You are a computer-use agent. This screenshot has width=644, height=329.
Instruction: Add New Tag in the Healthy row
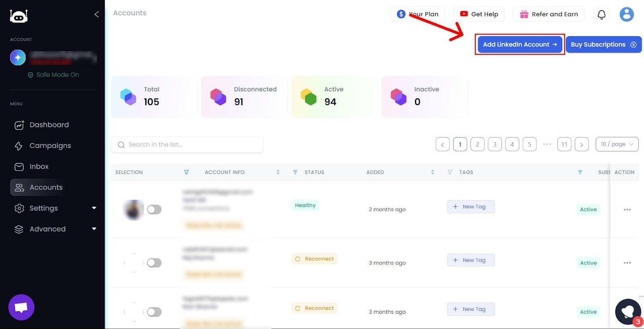pos(471,207)
